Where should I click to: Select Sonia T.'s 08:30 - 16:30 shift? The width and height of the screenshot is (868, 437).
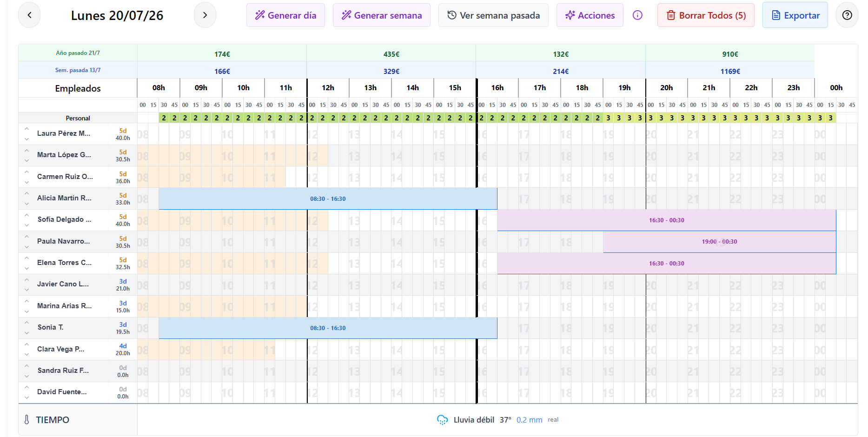tap(328, 328)
